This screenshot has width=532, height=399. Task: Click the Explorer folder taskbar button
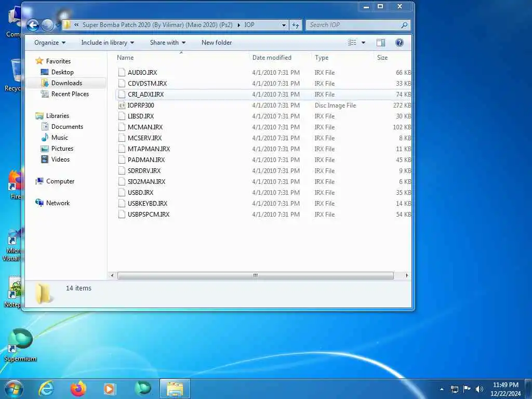[175, 389]
